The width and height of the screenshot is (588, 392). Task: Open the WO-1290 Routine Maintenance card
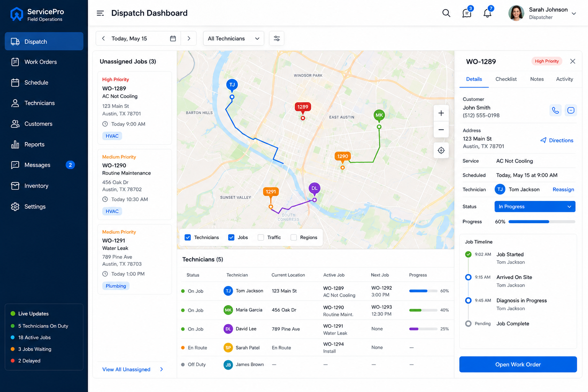pos(135,184)
